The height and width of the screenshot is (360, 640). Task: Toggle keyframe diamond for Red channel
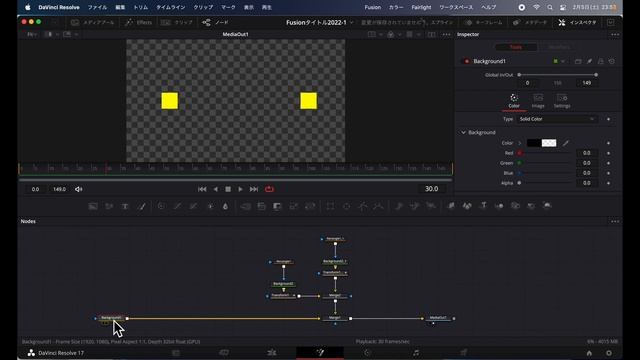coord(608,153)
